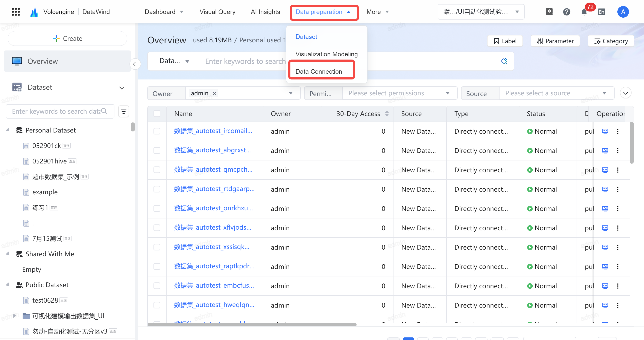Select Dataset from the dropdown menu

[x=306, y=37]
